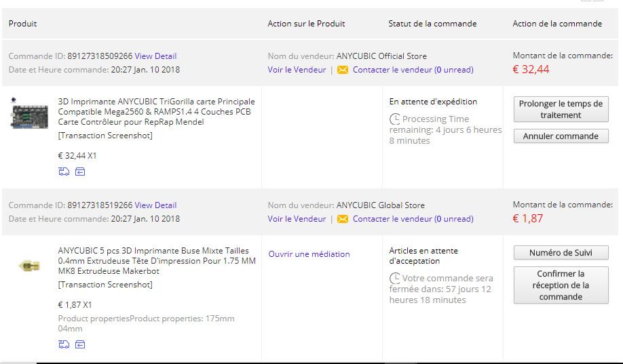
Task: Open Transaction Screenshot for TriGorilla board
Action: click(105, 136)
